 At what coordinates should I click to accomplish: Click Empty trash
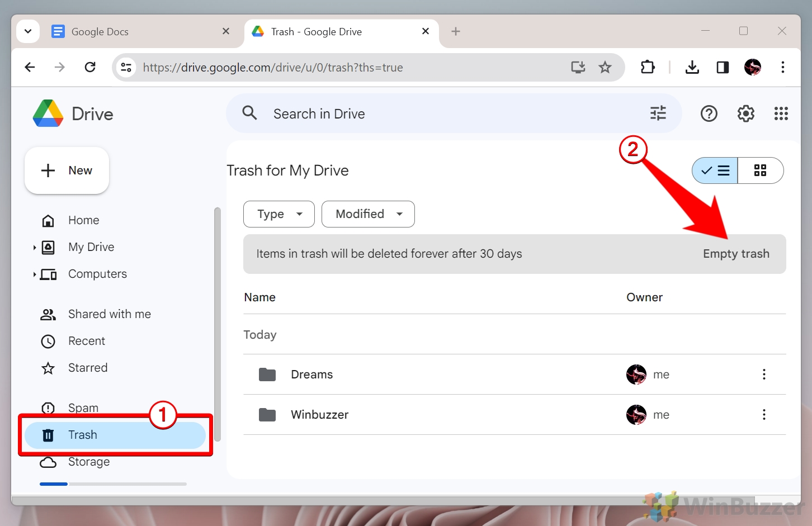click(x=736, y=254)
